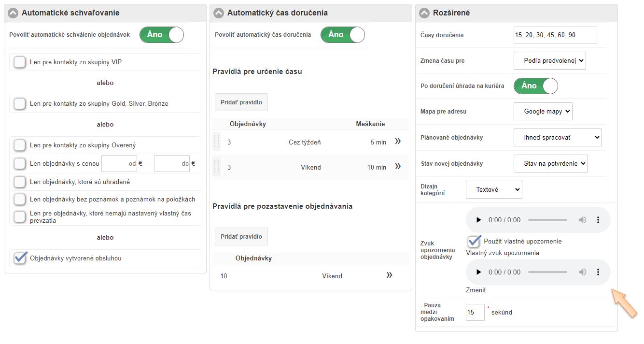Open the Cez týždeň rule double-arrow icon
Image resolution: width=644 pixels, height=344 pixels.
click(398, 142)
